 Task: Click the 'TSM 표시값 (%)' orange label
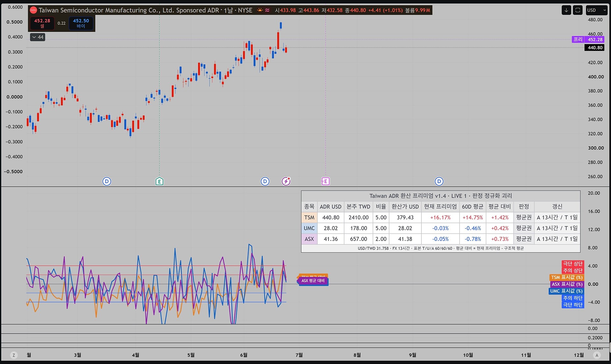[x=567, y=278]
